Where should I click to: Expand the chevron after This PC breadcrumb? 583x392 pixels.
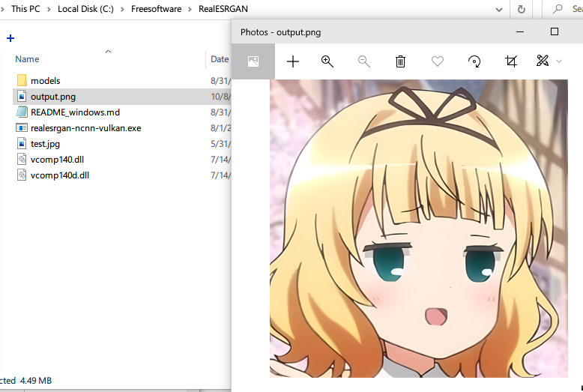[49, 9]
